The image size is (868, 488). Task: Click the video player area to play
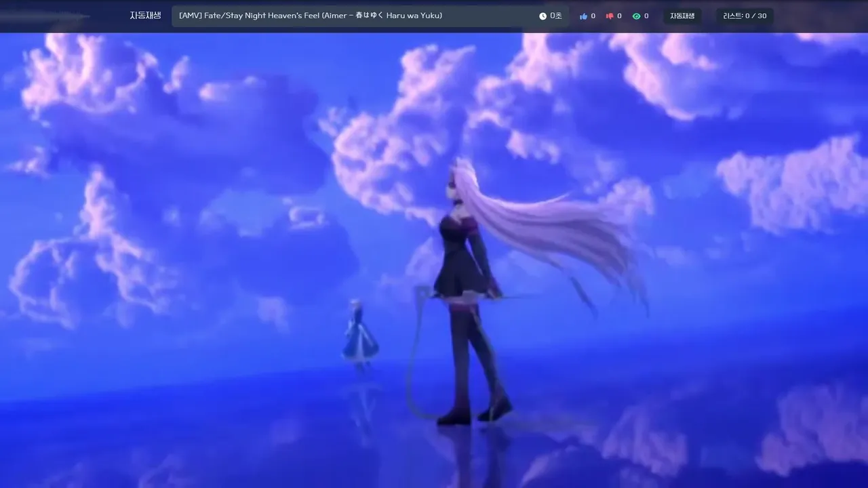pyautogui.click(x=434, y=260)
